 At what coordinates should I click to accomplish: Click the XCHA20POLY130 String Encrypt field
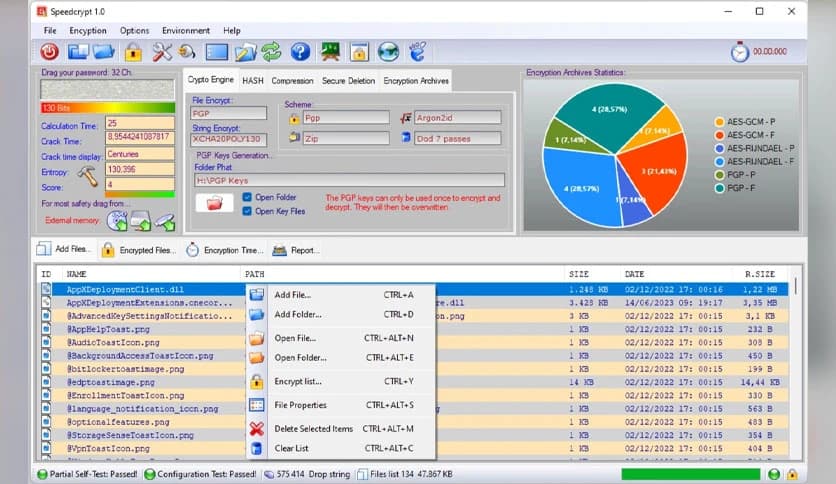point(228,139)
